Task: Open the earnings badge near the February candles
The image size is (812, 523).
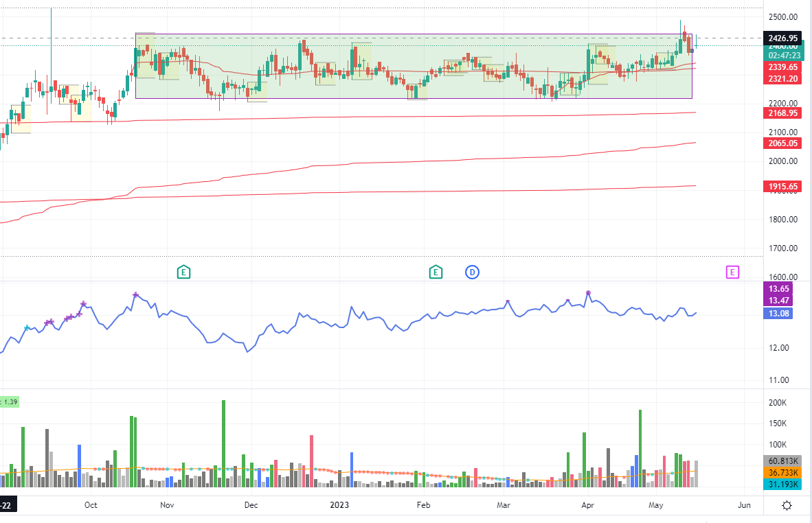Action: tap(435, 272)
